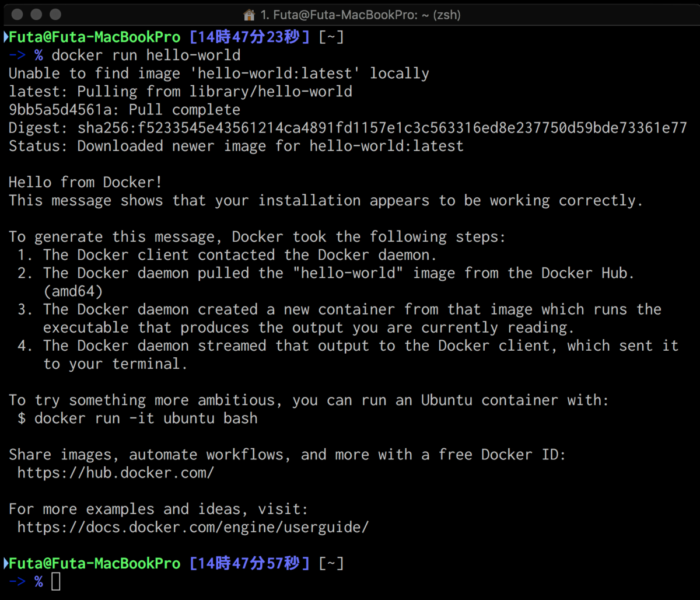
Task: Click the home icon in the title bar
Action: point(249,15)
